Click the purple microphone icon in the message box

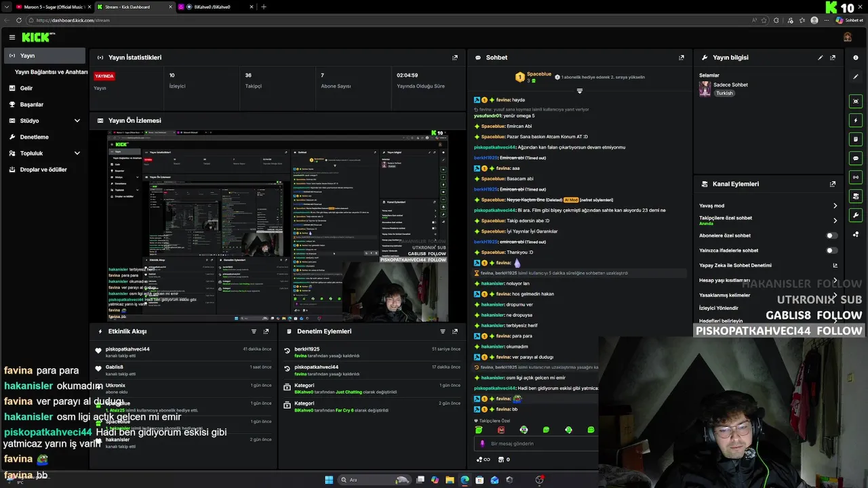pos(482,443)
